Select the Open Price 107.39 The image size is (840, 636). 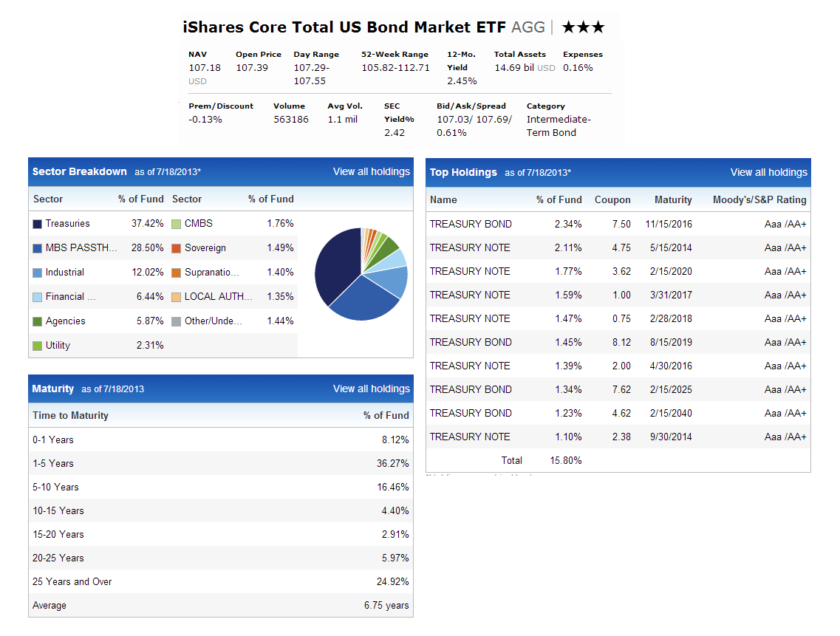(x=252, y=67)
